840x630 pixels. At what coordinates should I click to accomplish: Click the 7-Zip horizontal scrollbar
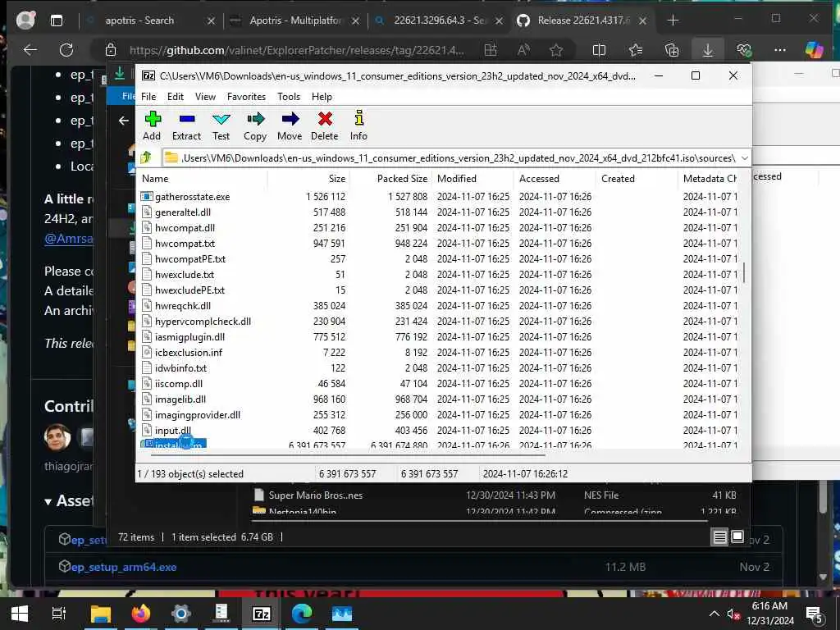point(348,454)
